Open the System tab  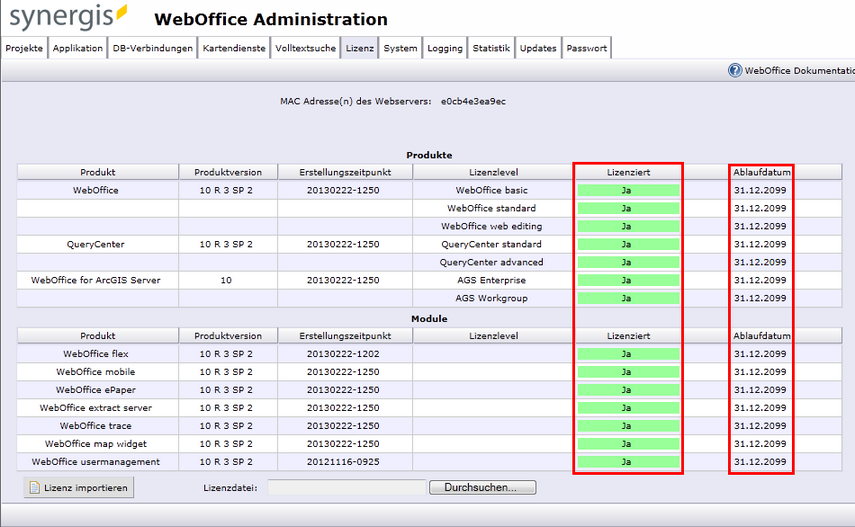click(400, 48)
